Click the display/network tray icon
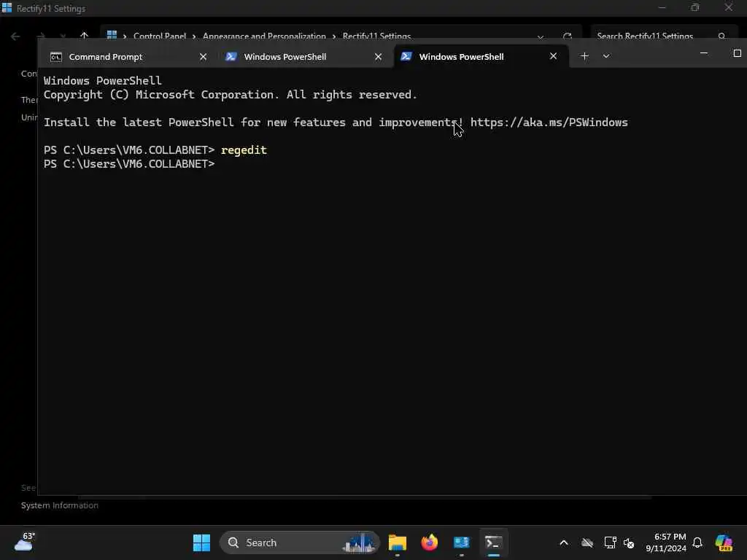The width and height of the screenshot is (747, 560). click(610, 542)
